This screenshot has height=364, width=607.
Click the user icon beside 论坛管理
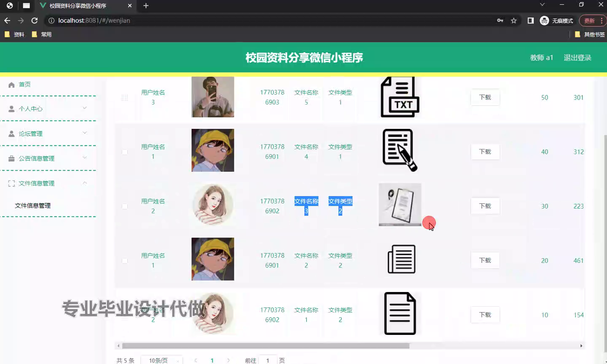click(11, 134)
